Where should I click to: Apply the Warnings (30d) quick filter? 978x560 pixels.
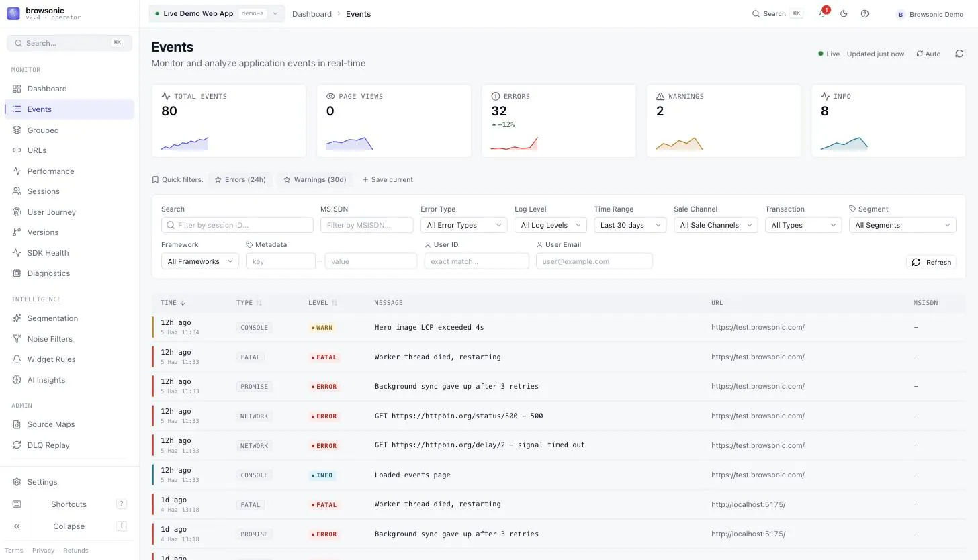(315, 179)
